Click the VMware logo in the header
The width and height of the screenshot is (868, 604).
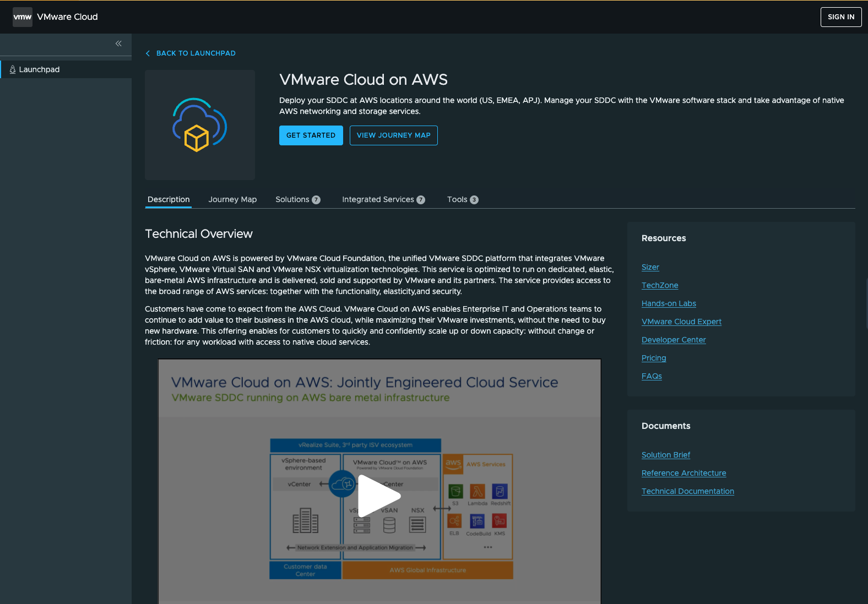click(23, 17)
